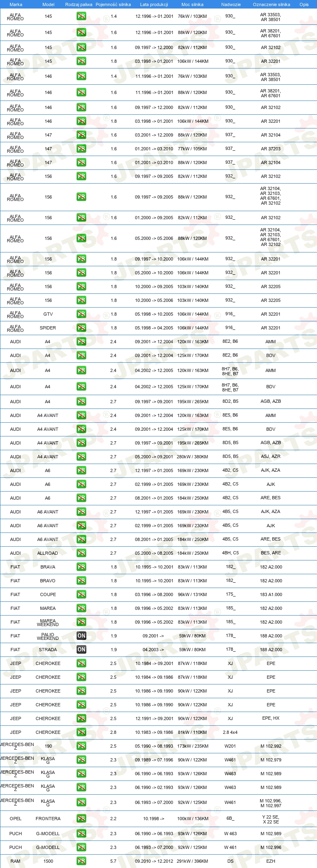Select the body cell '175_'
The height and width of the screenshot is (868, 317).
(x=230, y=594)
